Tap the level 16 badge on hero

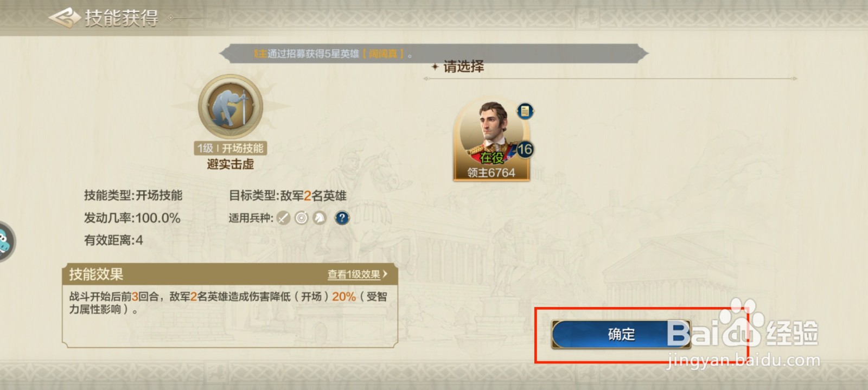[525, 149]
